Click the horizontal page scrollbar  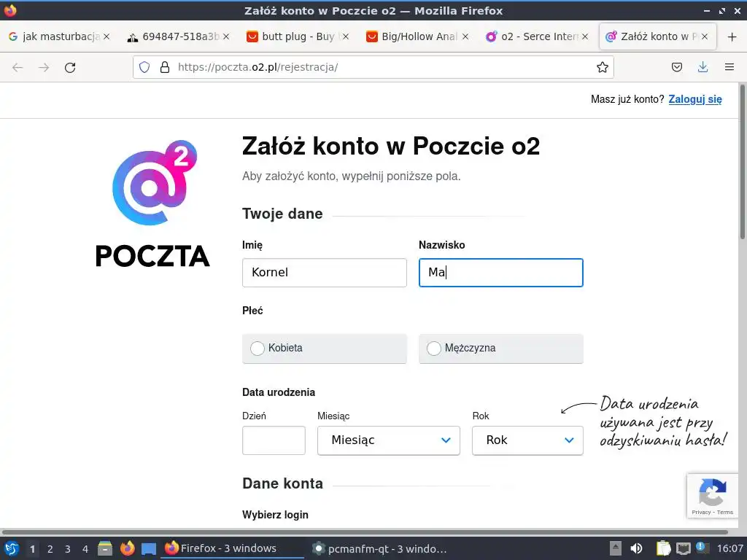point(365,532)
